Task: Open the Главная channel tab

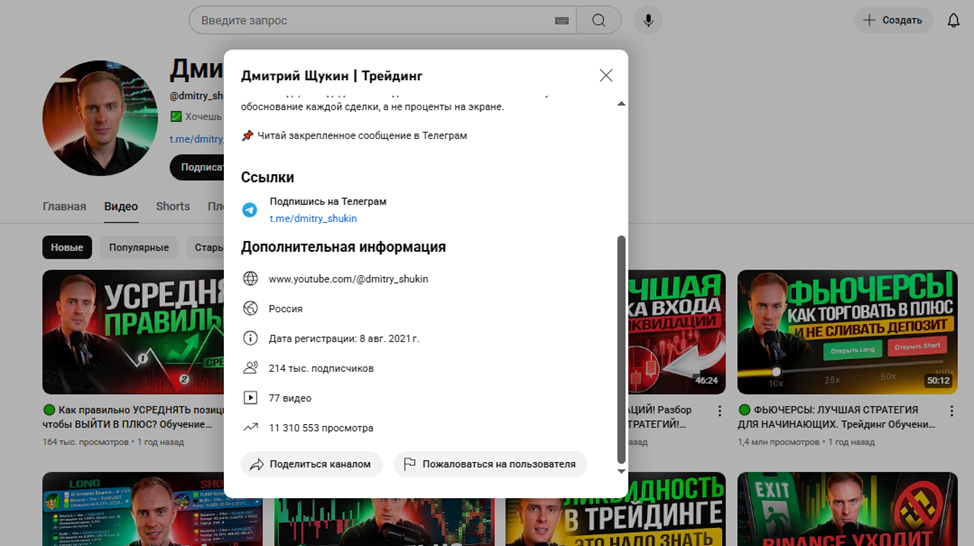Action: click(64, 206)
